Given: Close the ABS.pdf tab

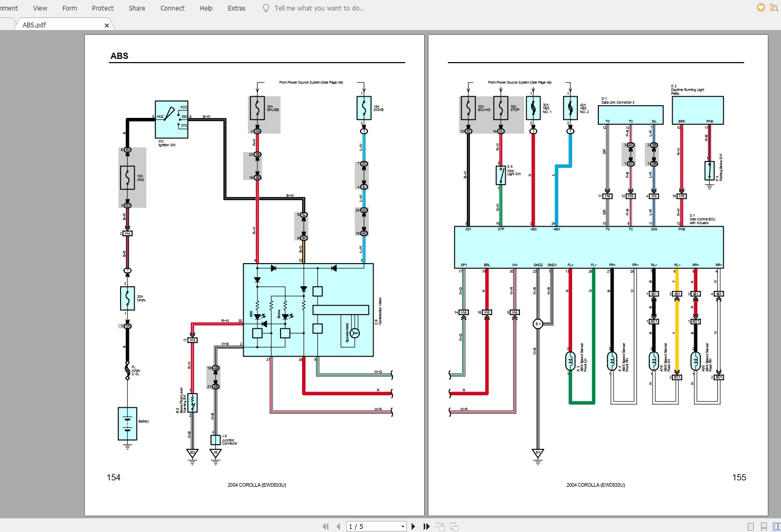Looking at the screenshot, I should [x=107, y=25].
